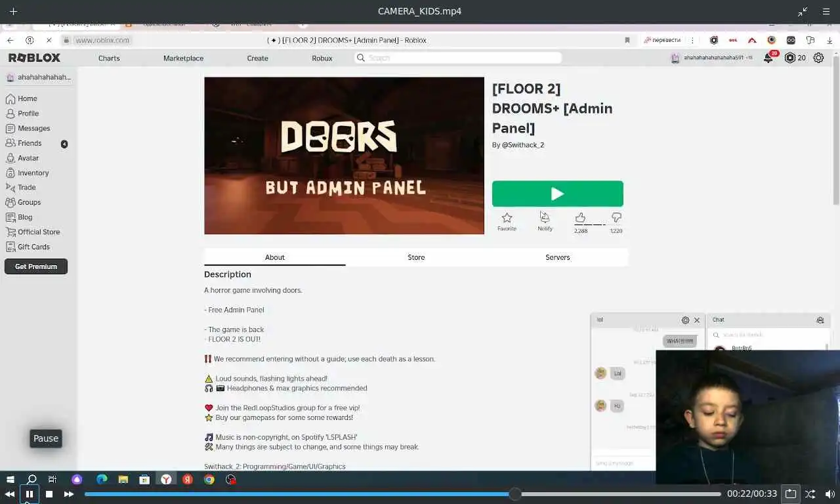840x504 pixels.
Task: Open creator link @Swithack_2
Action: pos(523,145)
